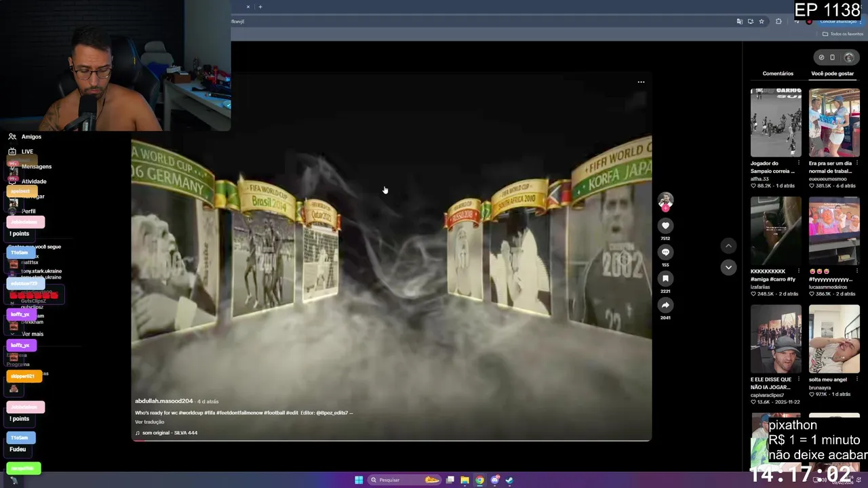Click the red extension icon in toolbar
Image resolution: width=868 pixels, height=488 pixels.
pyautogui.click(x=808, y=22)
